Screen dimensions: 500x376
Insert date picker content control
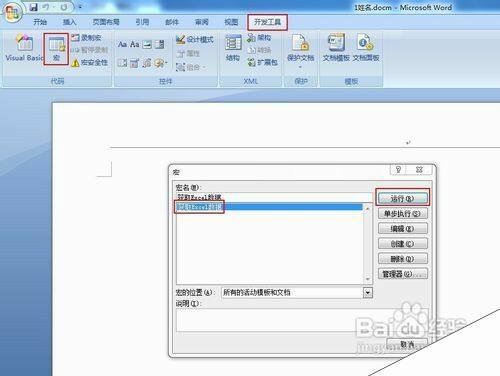[x=134, y=63]
